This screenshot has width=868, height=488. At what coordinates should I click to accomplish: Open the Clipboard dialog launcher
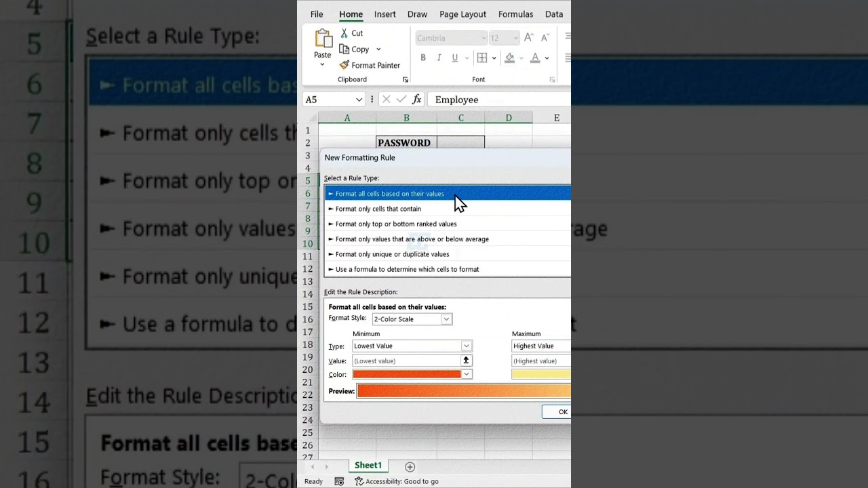click(406, 80)
